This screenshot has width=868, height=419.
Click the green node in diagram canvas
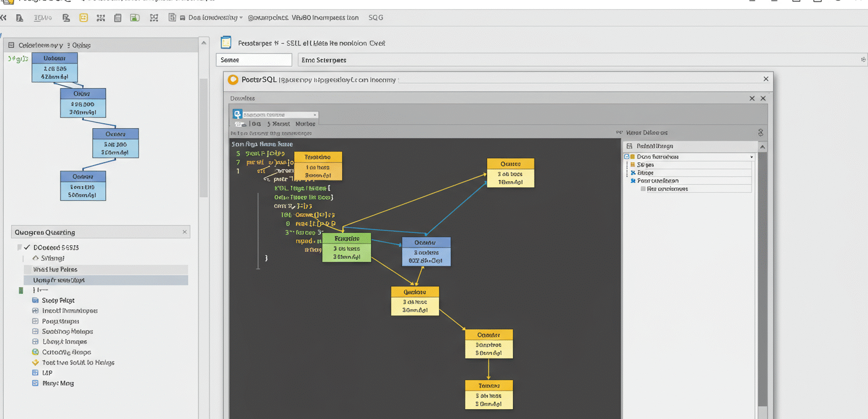[x=346, y=247]
